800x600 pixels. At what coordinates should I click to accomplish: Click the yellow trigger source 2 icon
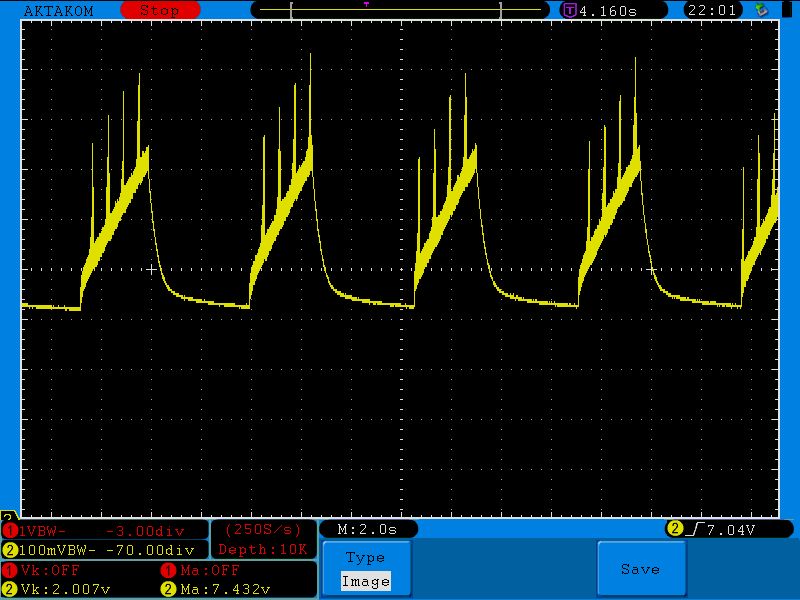coord(675,529)
